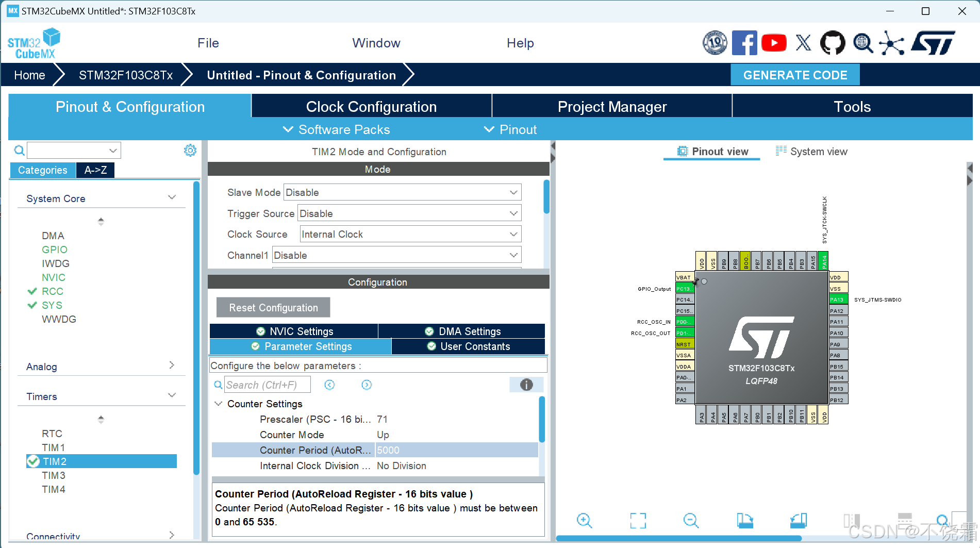Click the STM32CubeMX logo

click(34, 43)
